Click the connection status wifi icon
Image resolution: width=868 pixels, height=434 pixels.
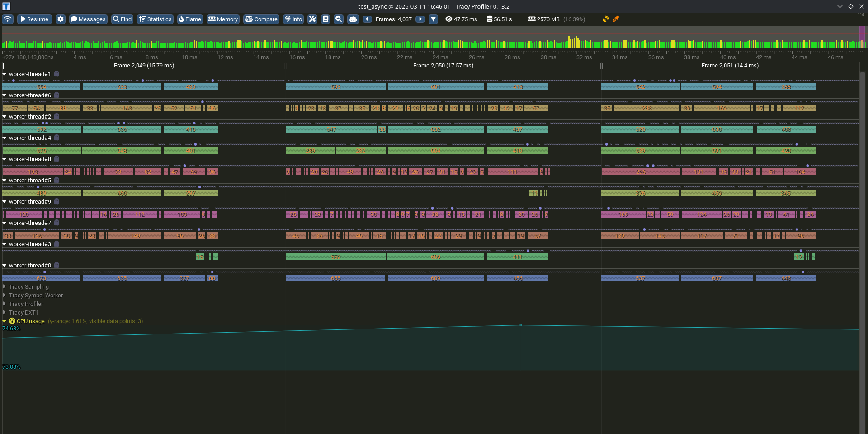8,19
